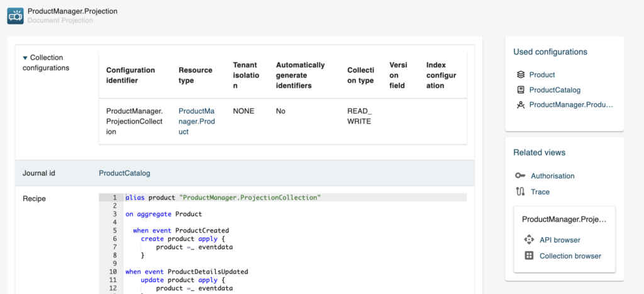This screenshot has width=644, height=294.
Task: Click the ProductCatalog journal icon
Action: click(520, 90)
